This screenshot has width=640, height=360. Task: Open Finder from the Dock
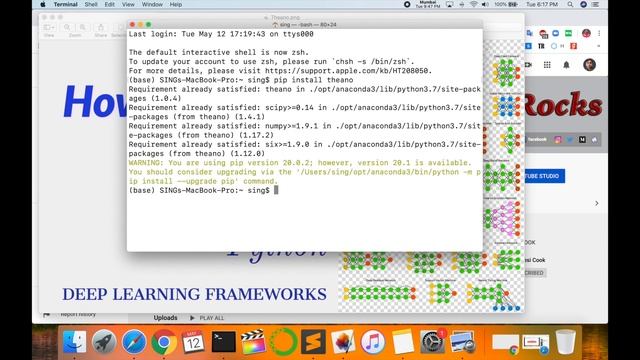coord(75,341)
